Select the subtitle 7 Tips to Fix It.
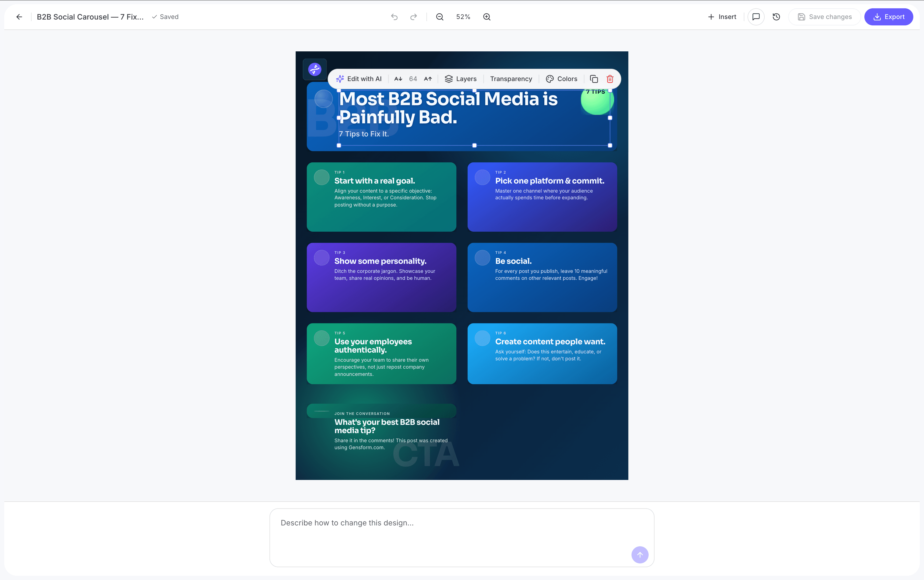This screenshot has height=580, width=924. pos(364,134)
